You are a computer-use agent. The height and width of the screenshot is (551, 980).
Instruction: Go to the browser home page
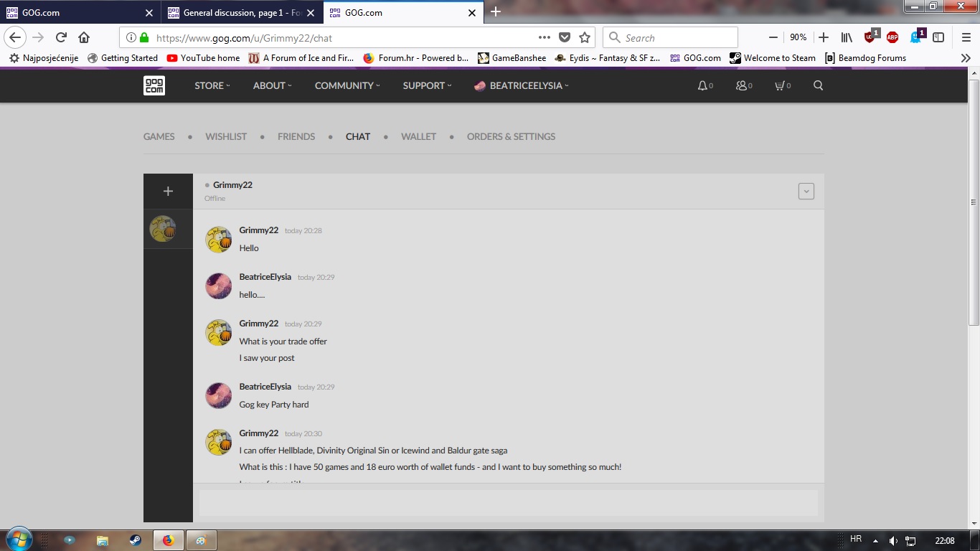point(84,37)
